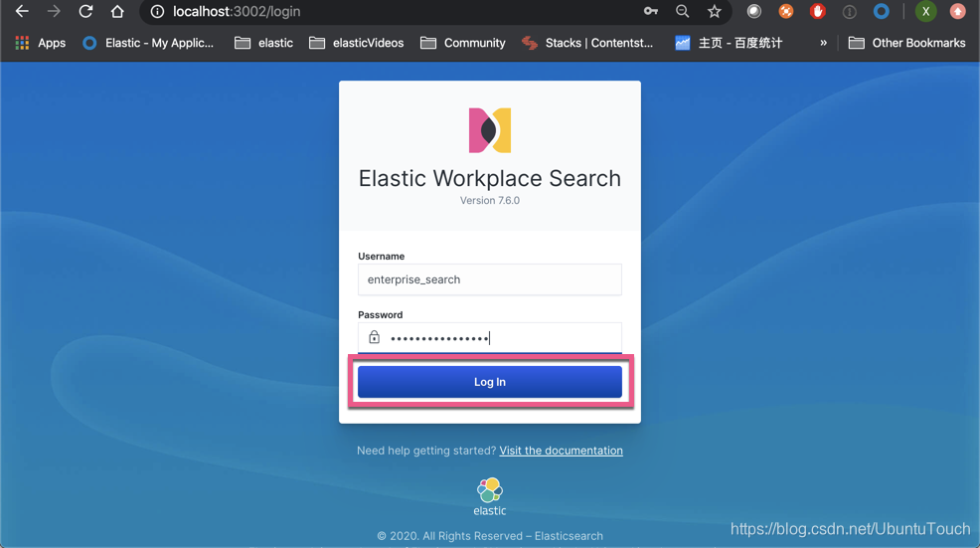Click the Version 7.6.0 text
This screenshot has height=548, width=980.
point(490,200)
